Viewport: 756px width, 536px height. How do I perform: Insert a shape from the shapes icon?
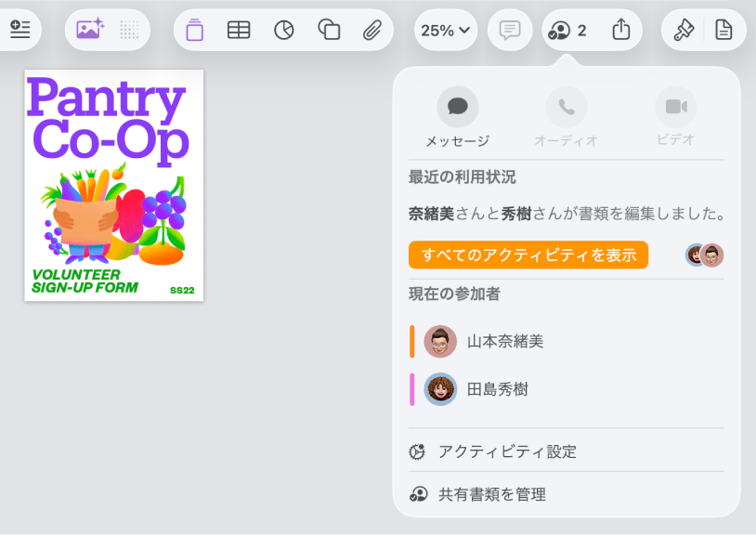[329, 30]
